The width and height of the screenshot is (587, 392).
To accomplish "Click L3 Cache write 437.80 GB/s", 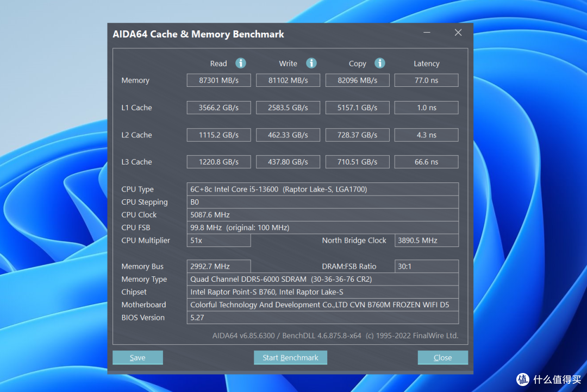I will pos(288,162).
